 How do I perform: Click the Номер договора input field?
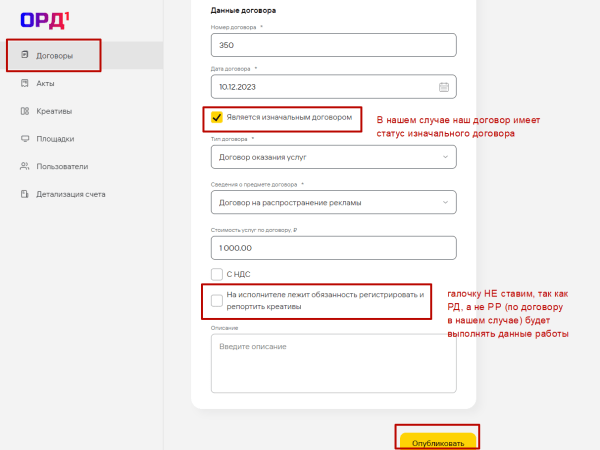coord(333,45)
